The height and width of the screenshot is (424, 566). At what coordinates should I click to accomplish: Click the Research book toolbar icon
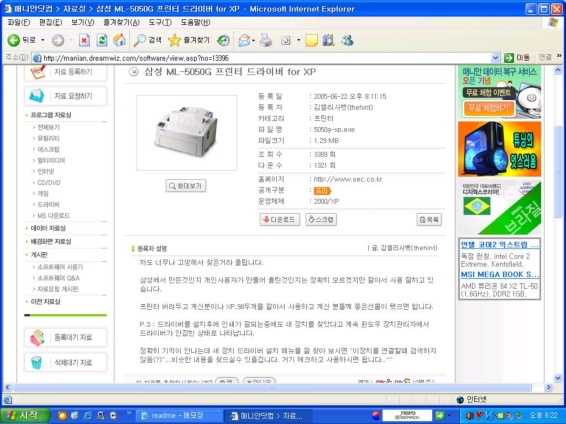click(x=328, y=40)
